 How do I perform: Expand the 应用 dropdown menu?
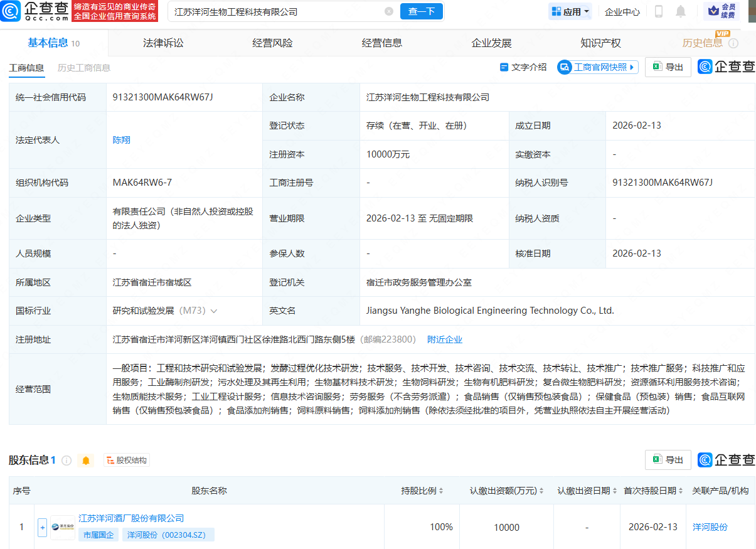point(570,11)
